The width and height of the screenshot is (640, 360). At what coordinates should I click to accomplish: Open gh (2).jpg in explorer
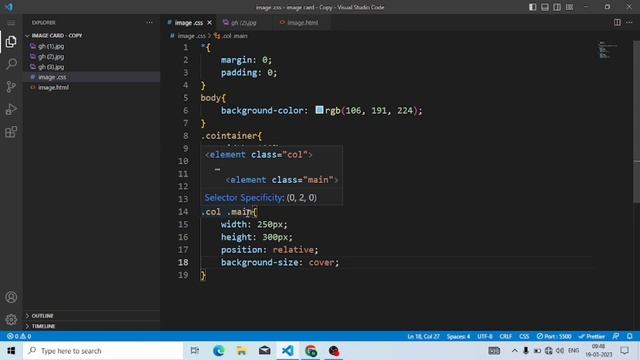pos(51,56)
